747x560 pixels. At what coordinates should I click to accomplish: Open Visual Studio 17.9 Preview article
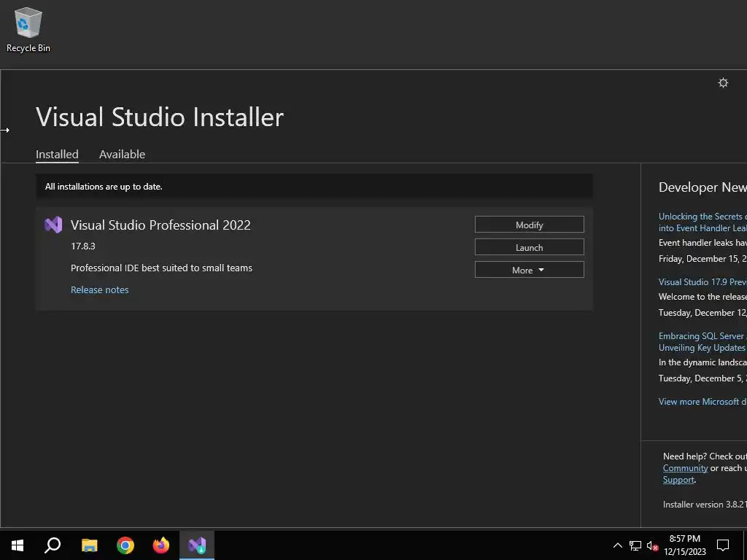[703, 282]
